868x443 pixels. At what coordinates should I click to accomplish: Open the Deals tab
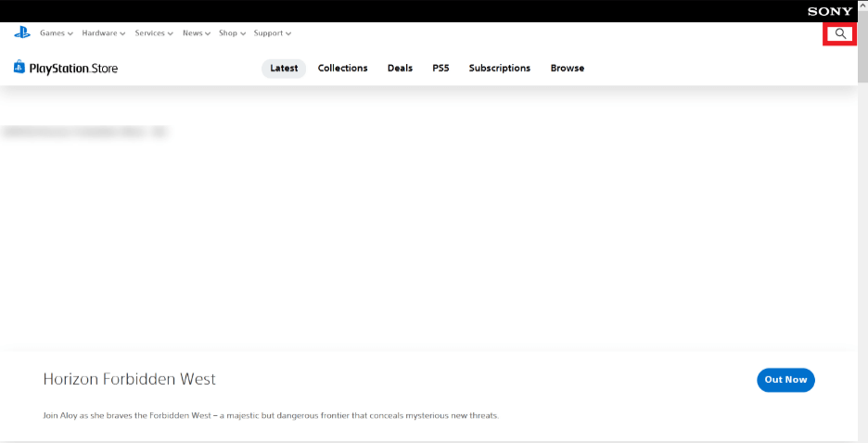pyautogui.click(x=400, y=68)
